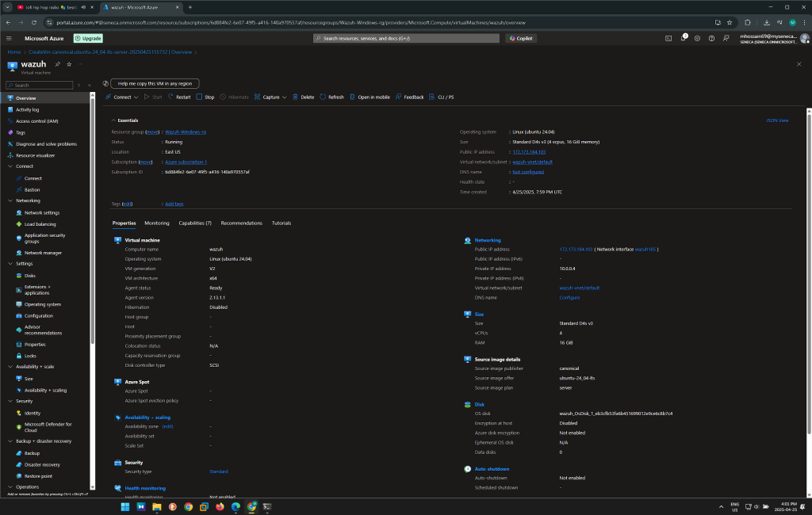Collapse the Settings group in sidebar

point(10,264)
